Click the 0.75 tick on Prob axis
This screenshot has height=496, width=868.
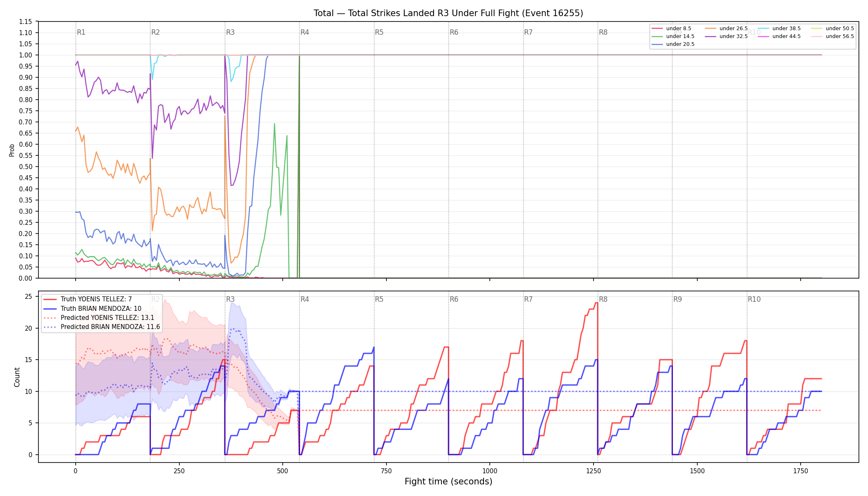tap(26, 111)
